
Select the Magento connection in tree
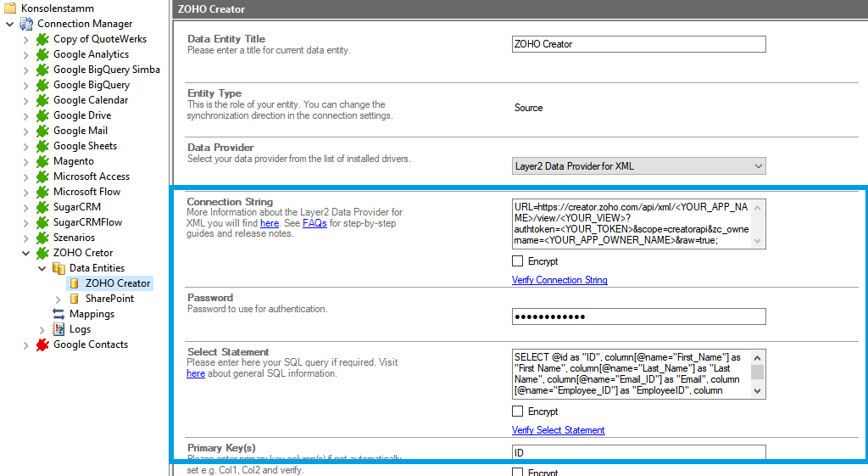(x=73, y=161)
